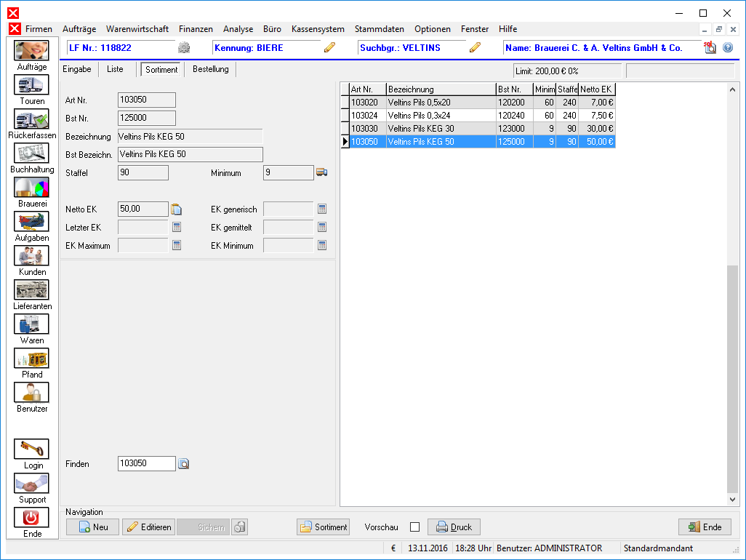Open the Lieferanten sidebar icon
Image resolution: width=746 pixels, height=560 pixels.
[31, 290]
